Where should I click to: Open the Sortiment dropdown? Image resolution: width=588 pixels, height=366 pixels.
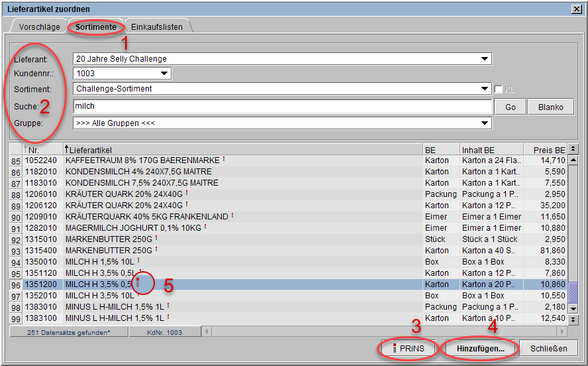pos(485,89)
